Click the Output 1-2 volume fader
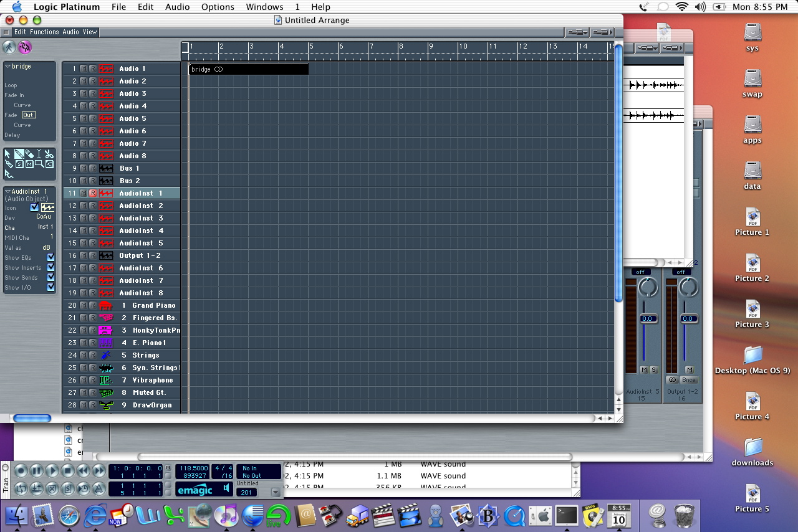 (x=688, y=319)
